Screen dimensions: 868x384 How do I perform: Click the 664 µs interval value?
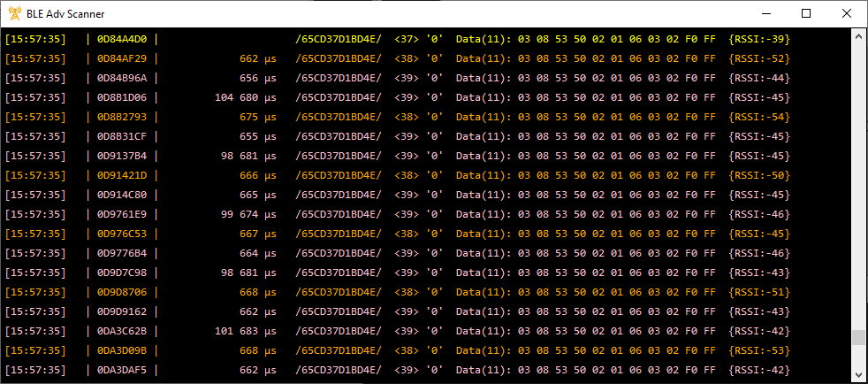[258, 253]
